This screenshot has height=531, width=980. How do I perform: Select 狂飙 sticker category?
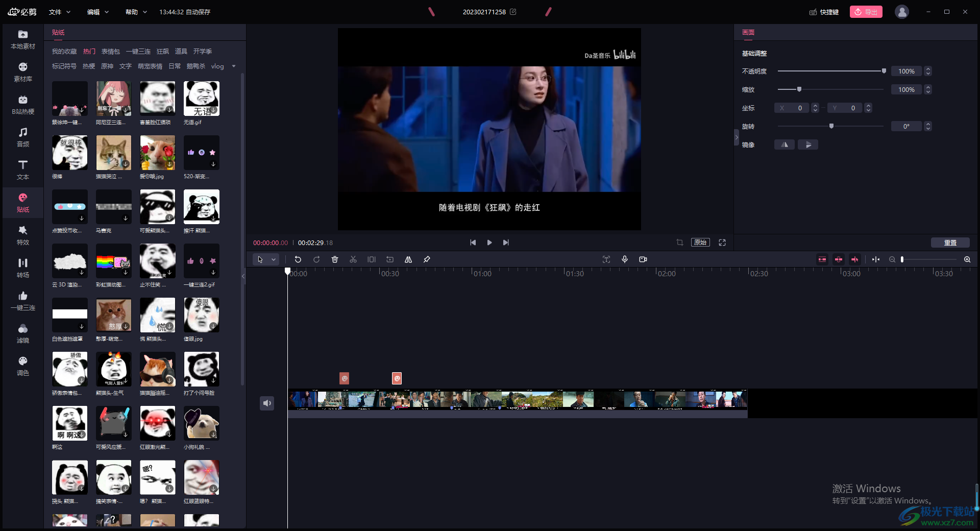[163, 52]
